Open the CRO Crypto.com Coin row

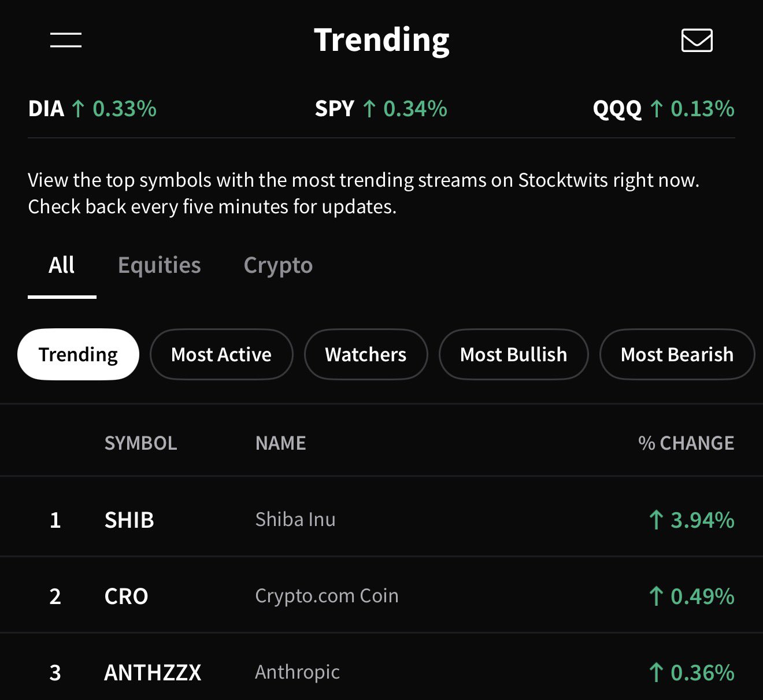point(381,596)
